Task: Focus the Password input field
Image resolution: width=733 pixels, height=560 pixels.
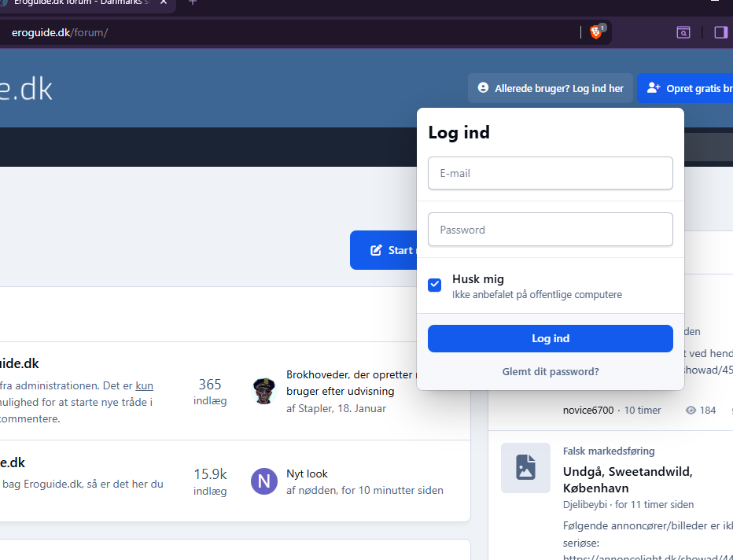Action: (x=551, y=230)
